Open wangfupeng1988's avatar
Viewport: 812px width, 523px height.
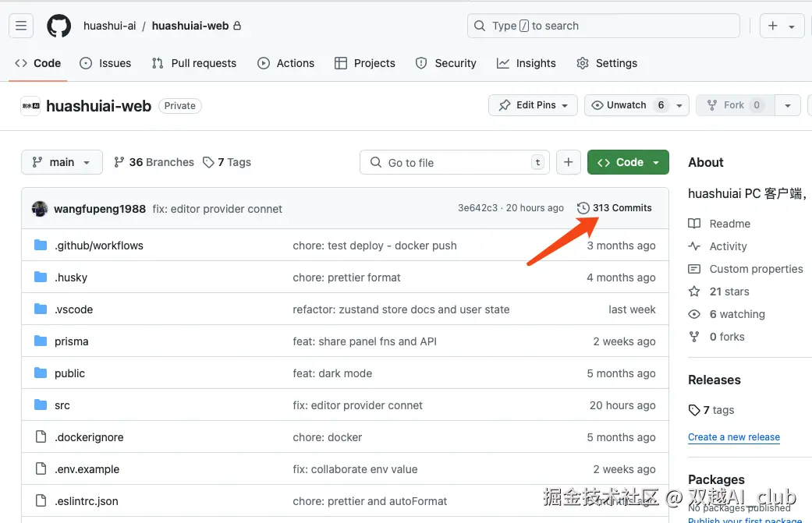click(40, 209)
